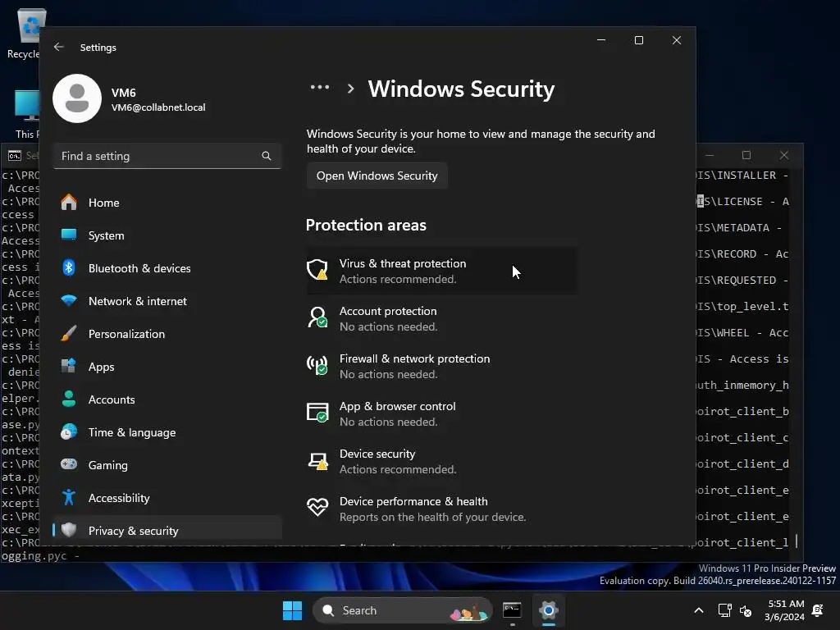Maximize the Command Prompt window behind Settings
The image size is (840, 630).
(746, 155)
